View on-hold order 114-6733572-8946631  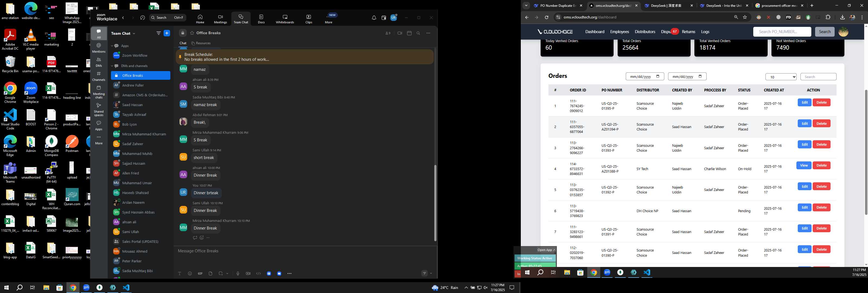point(804,165)
